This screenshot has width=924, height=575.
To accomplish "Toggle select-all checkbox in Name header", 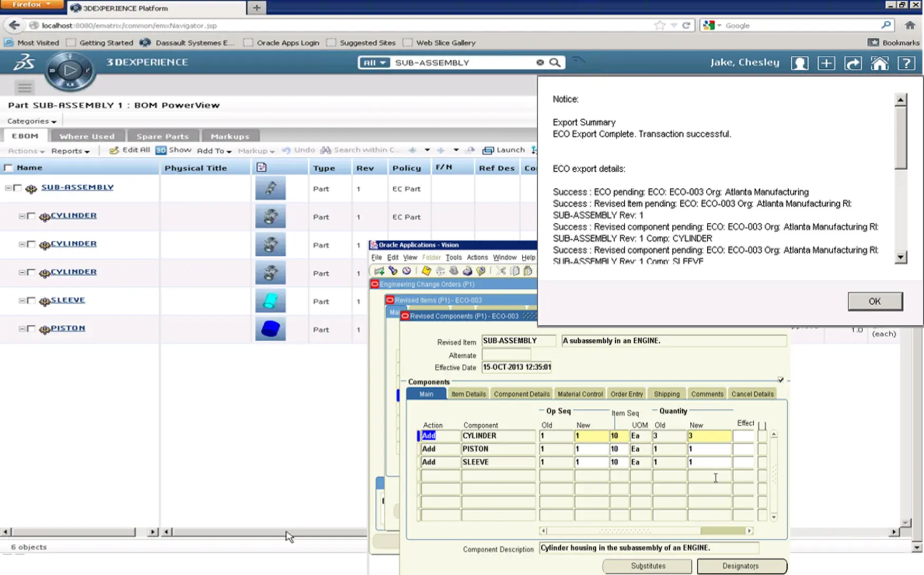I will click(x=8, y=168).
